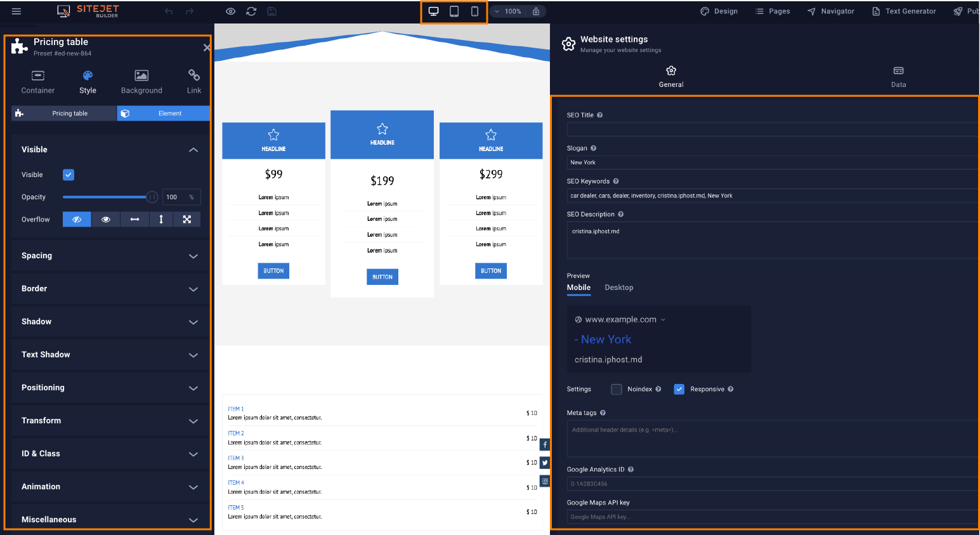This screenshot has width=980, height=535.
Task: Click the undo arrow icon
Action: (169, 11)
